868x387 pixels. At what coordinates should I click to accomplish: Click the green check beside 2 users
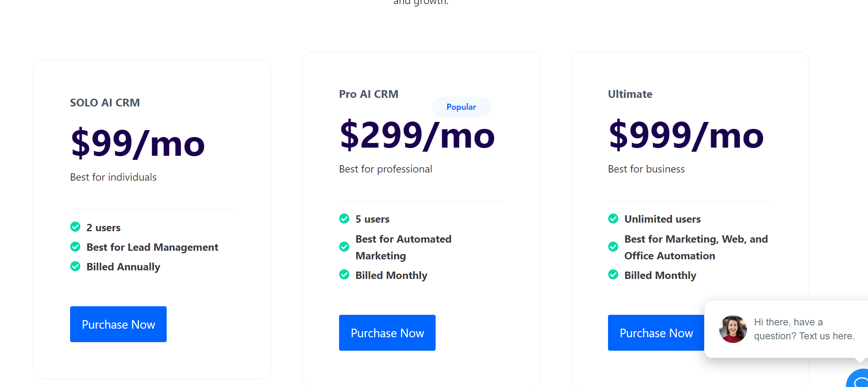[x=75, y=227]
